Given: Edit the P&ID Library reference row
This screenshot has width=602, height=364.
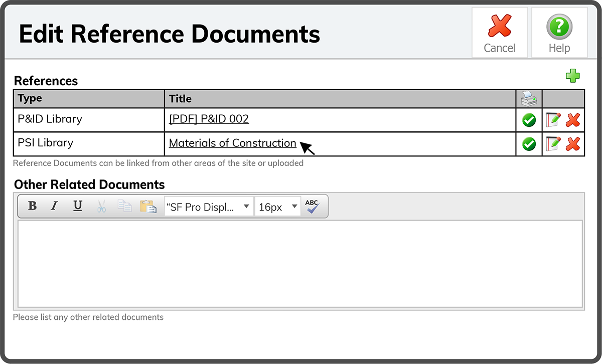Looking at the screenshot, I should (553, 120).
